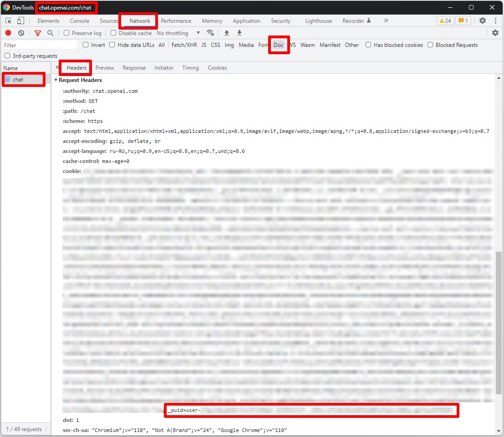
Task: Select the Network tab
Action: point(140,21)
